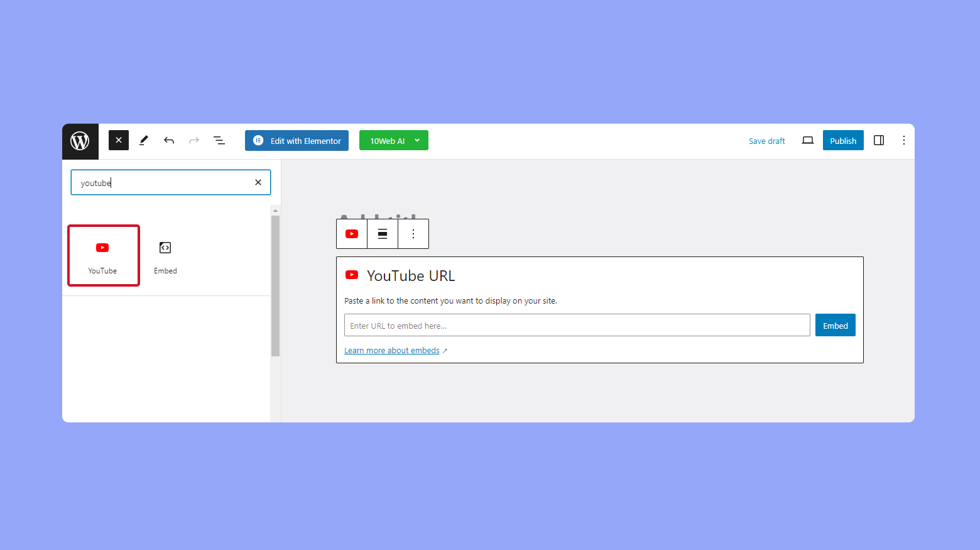The width and height of the screenshot is (980, 550).
Task: Select the Tools pencil icon
Action: [143, 140]
